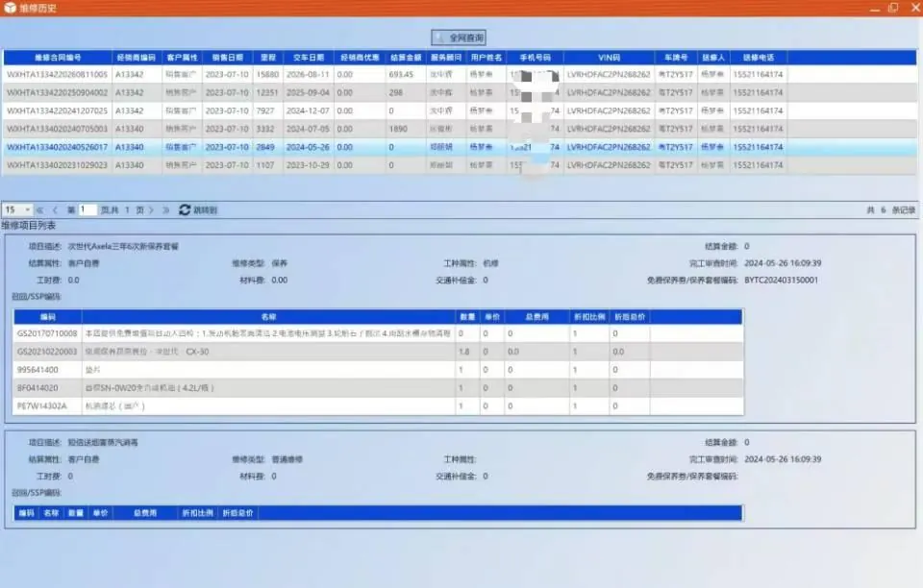Image resolution: width=923 pixels, height=588 pixels.
Task: Click the app icon in the title bar
Action: (10, 9)
